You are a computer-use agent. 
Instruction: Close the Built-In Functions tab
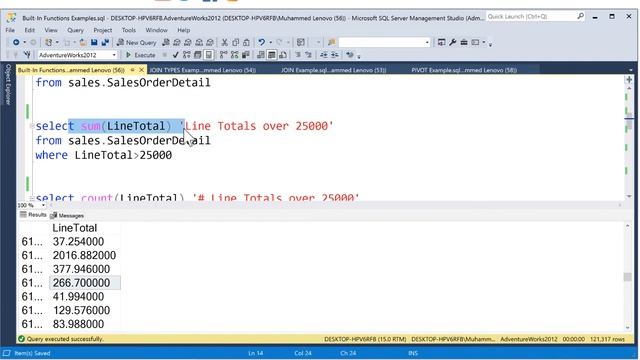[x=142, y=70]
